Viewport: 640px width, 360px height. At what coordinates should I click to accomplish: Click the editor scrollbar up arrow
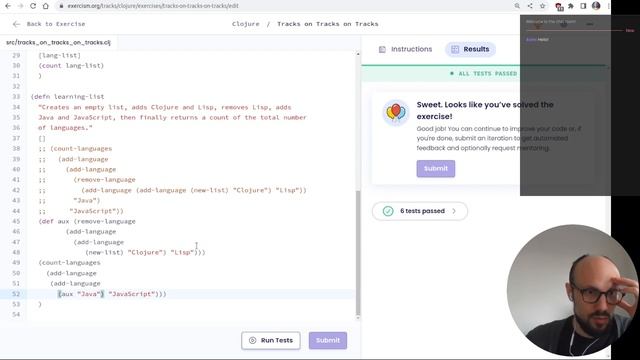tap(358, 54)
